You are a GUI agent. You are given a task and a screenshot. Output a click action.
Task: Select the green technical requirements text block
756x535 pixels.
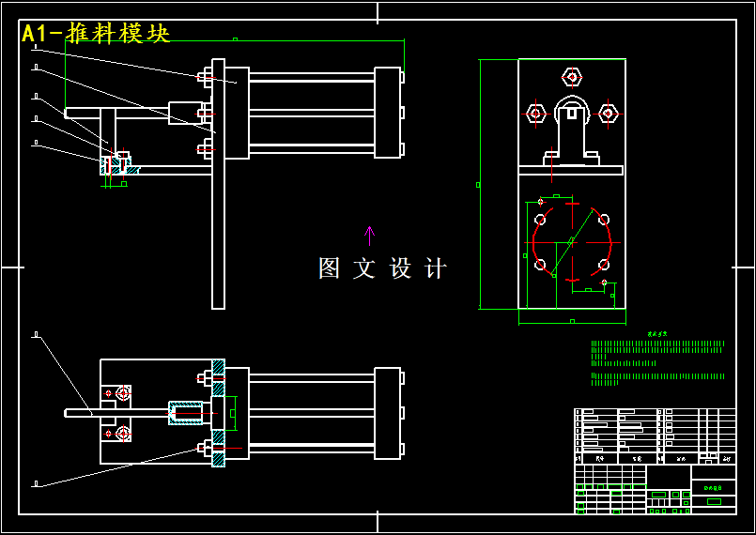(657, 360)
